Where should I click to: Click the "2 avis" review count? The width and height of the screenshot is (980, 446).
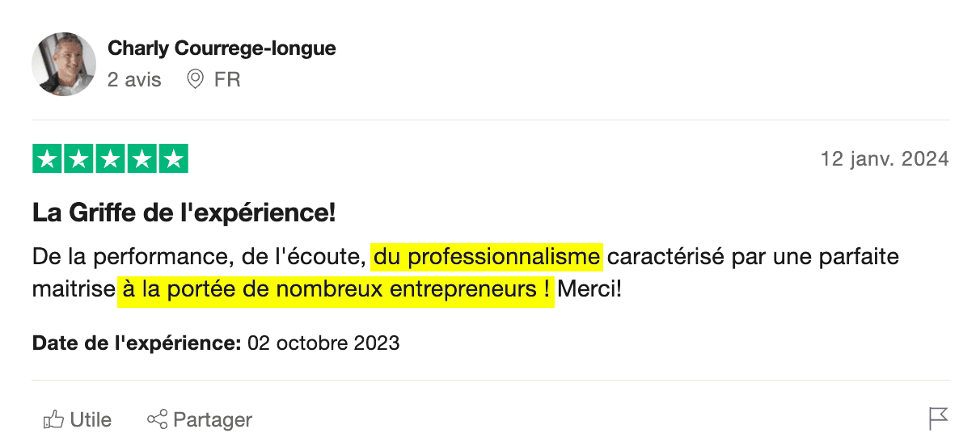coord(134,80)
